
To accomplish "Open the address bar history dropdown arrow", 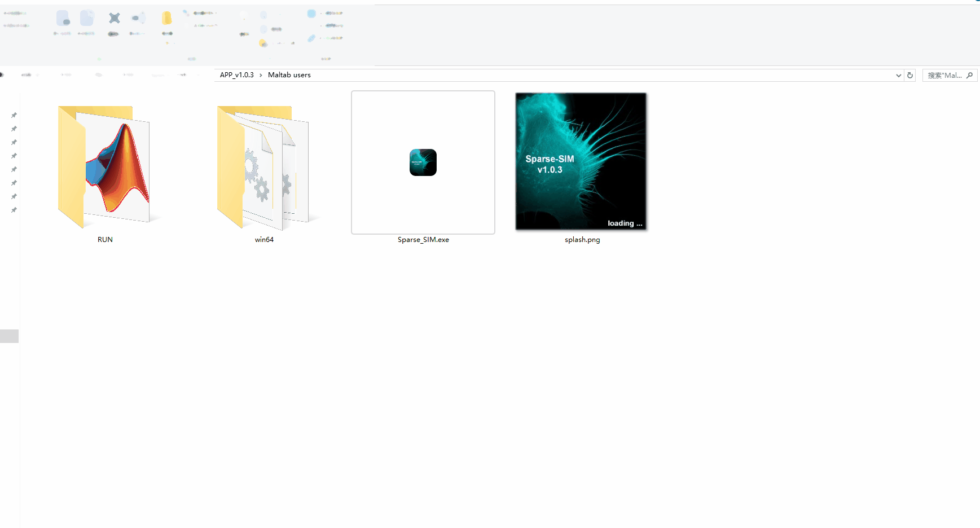I will [899, 75].
